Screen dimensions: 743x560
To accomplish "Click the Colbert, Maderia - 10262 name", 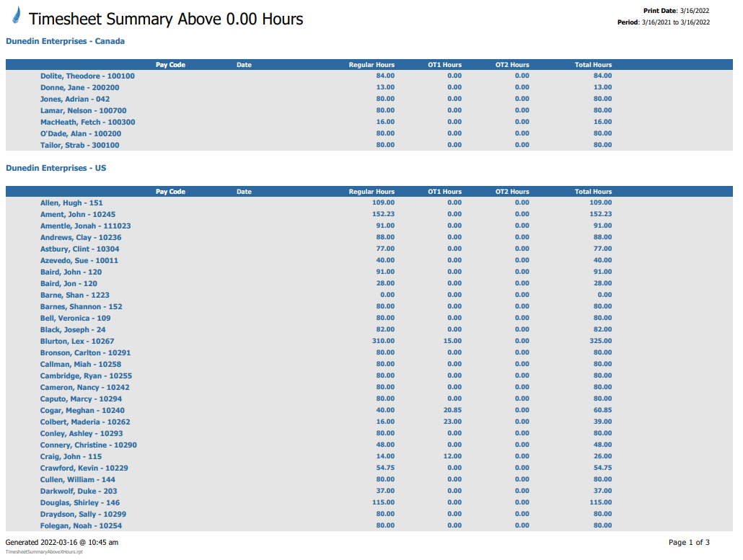I will pos(85,422).
